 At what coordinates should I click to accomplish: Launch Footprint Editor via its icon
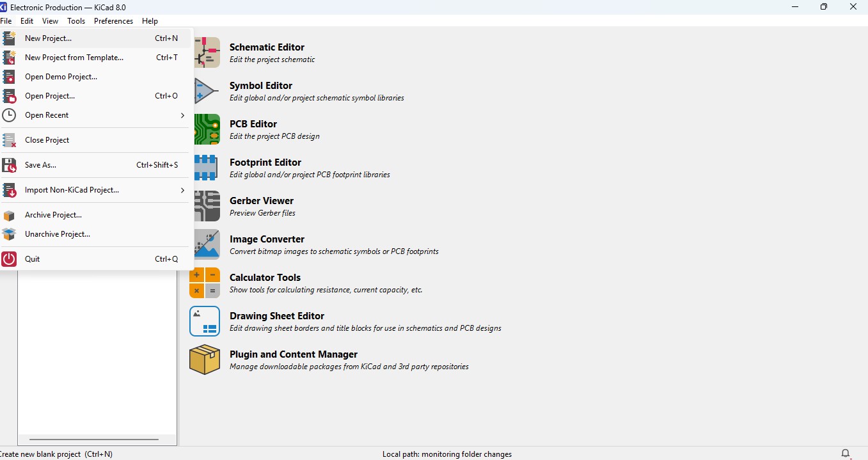(206, 168)
